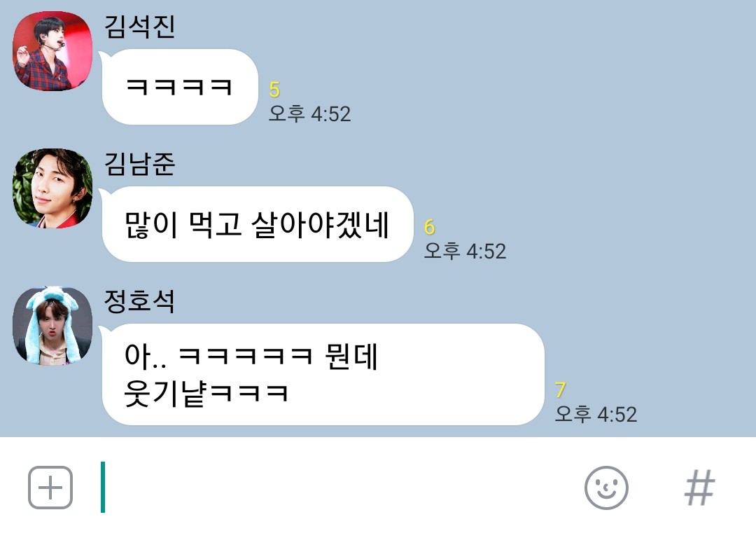
Task: Tap the unread count 5
Action: coord(274,89)
